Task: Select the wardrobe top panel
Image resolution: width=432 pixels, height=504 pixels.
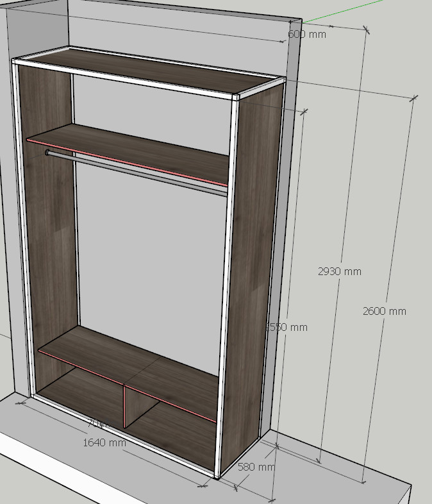Action: (x=147, y=70)
